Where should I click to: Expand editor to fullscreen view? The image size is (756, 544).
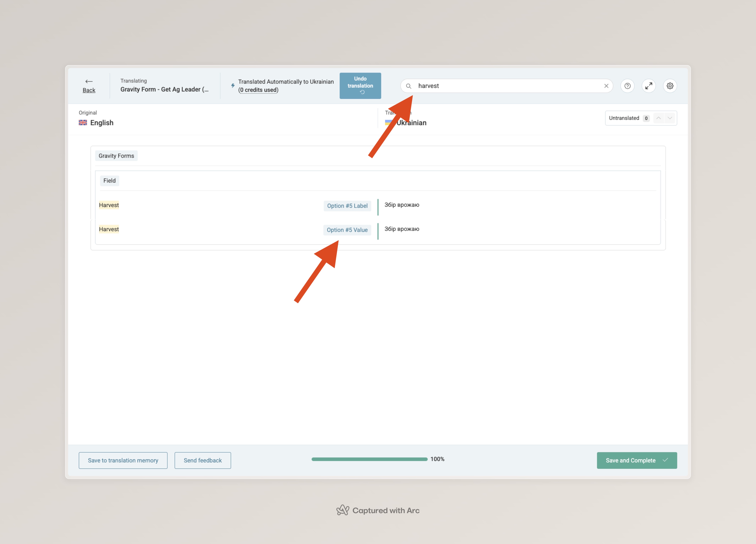click(x=648, y=86)
